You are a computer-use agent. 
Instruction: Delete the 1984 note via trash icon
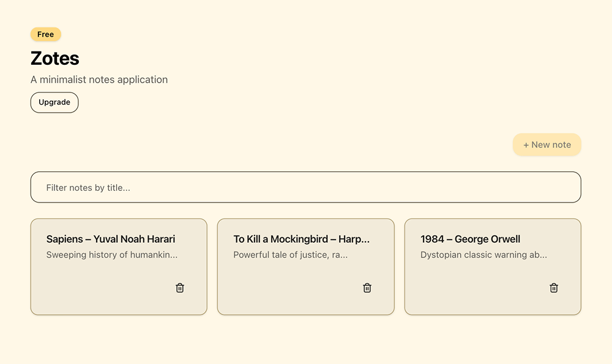[554, 288]
